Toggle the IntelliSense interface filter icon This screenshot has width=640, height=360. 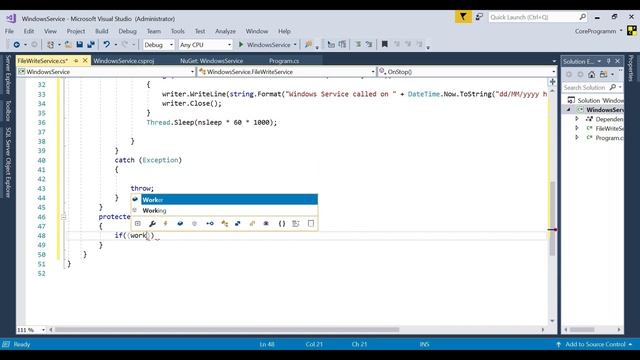coord(210,223)
